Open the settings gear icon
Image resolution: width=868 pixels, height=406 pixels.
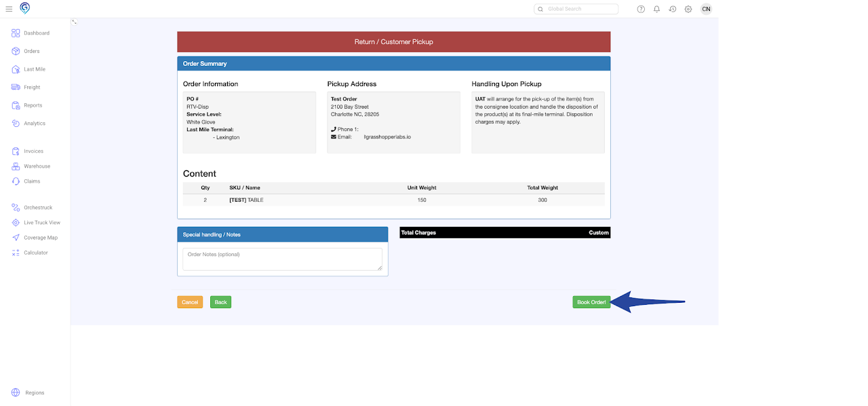pos(688,9)
